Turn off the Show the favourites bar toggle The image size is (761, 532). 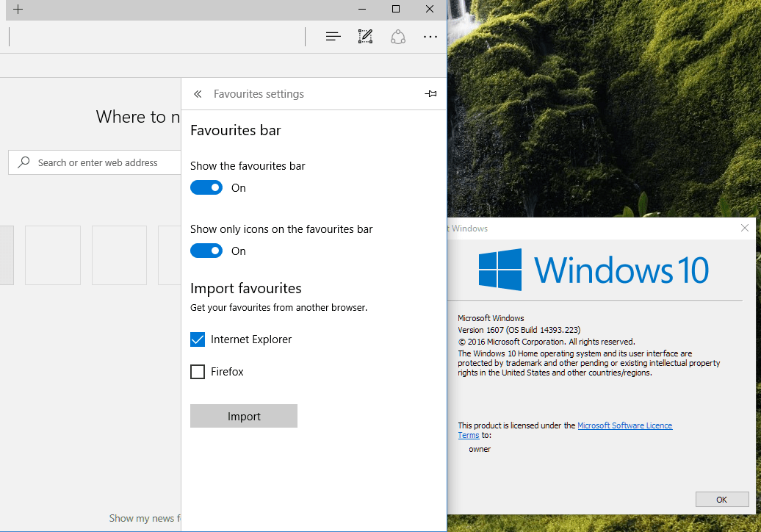[x=206, y=187]
